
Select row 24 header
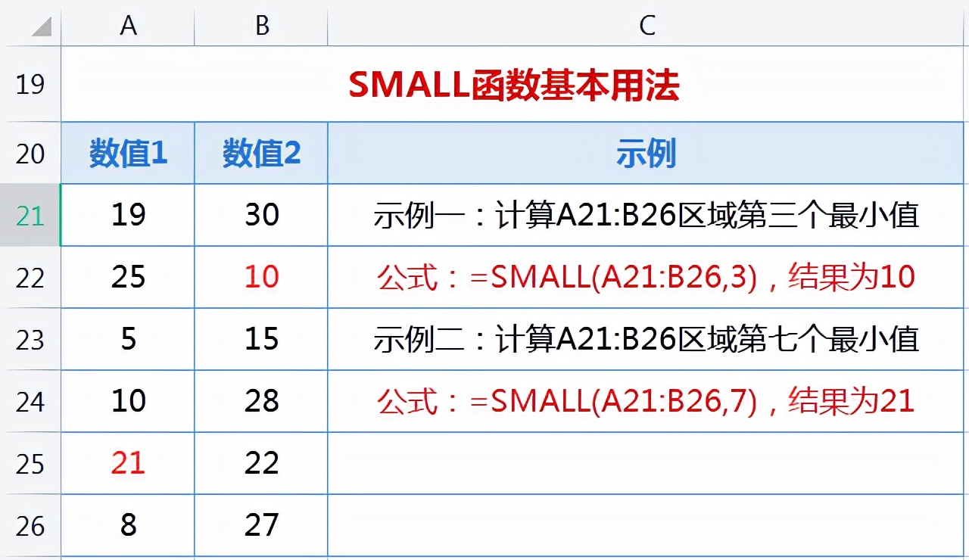pyautogui.click(x=30, y=402)
